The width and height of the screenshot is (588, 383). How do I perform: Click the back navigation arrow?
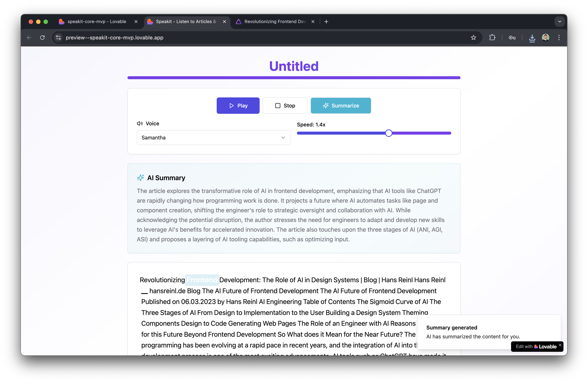(x=29, y=38)
